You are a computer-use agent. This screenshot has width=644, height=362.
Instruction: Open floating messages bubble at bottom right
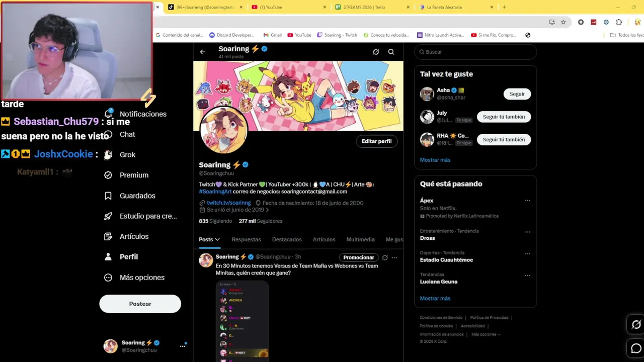pyautogui.click(x=636, y=348)
